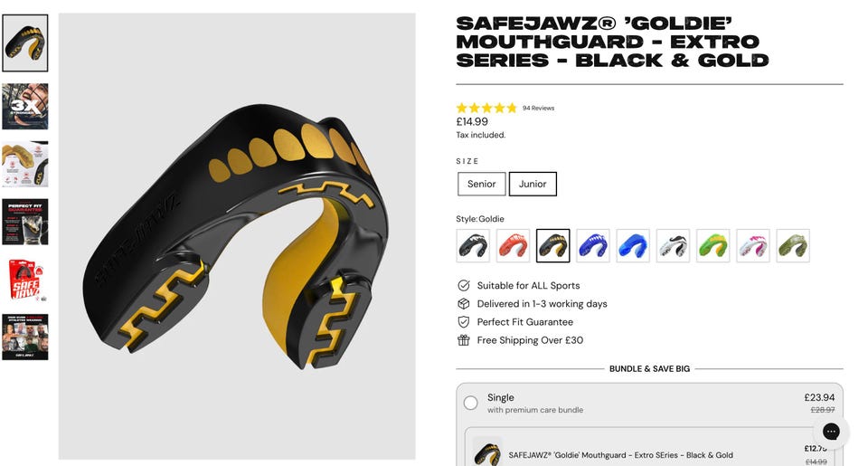The width and height of the screenshot is (868, 466).
Task: View the Perfect Fit Guarantee thumbnail
Action: 25,222
